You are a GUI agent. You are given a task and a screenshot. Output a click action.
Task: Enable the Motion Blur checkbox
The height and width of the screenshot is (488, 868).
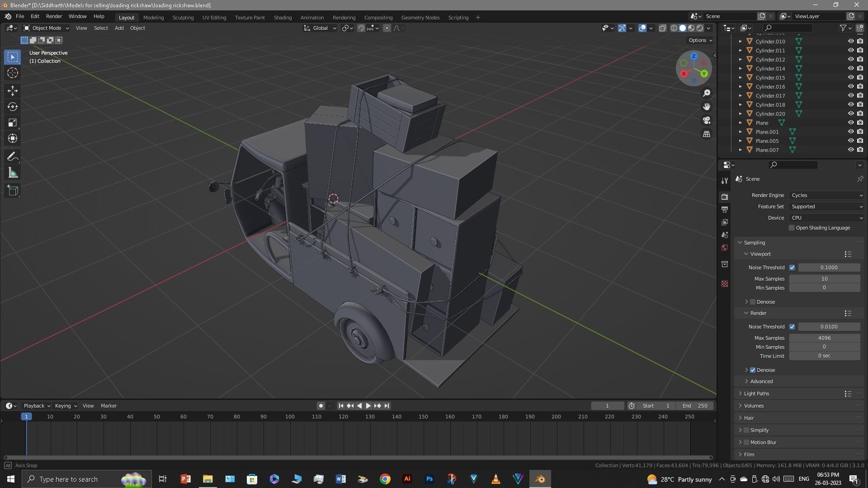click(x=746, y=442)
